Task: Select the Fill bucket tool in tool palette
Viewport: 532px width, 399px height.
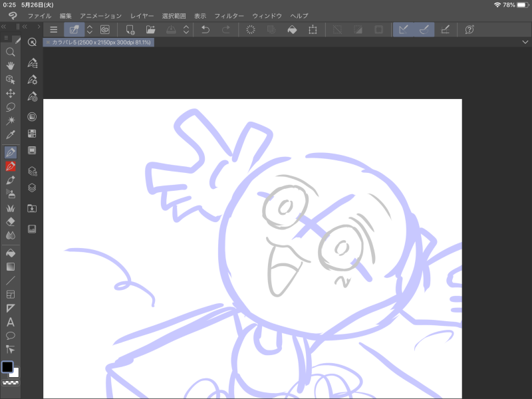Action: click(x=11, y=253)
